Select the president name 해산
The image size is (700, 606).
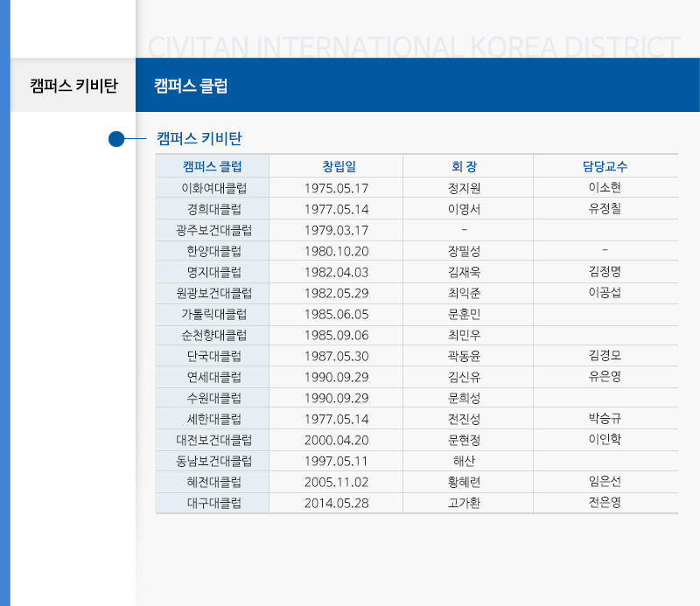point(465,461)
